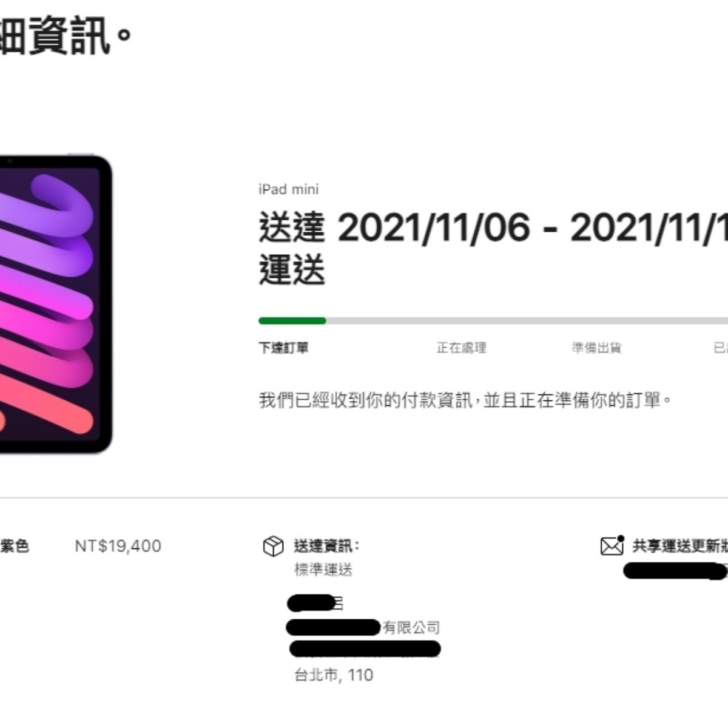Click the delivery box icon
The image size is (728, 728).
click(273, 546)
